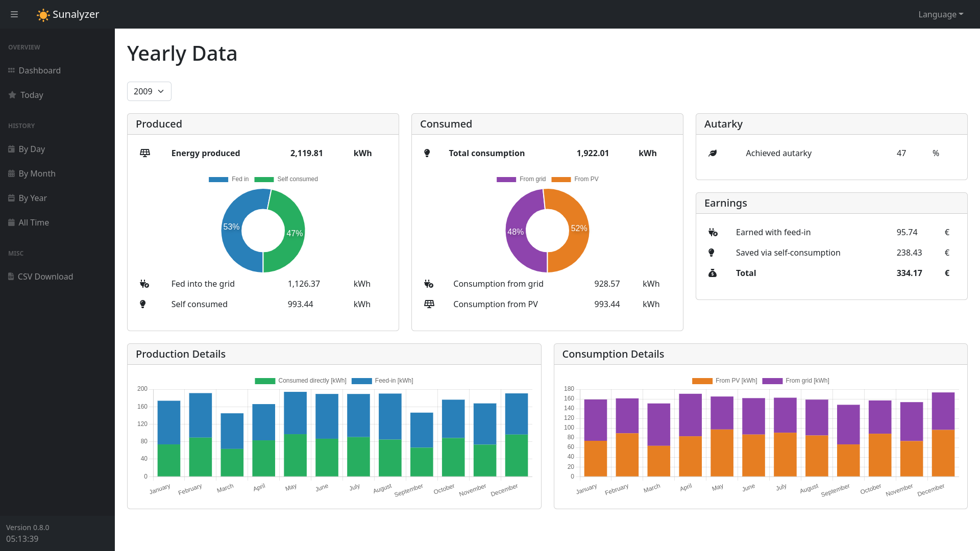Click the lightbulb icon beside Total consumption

[427, 153]
